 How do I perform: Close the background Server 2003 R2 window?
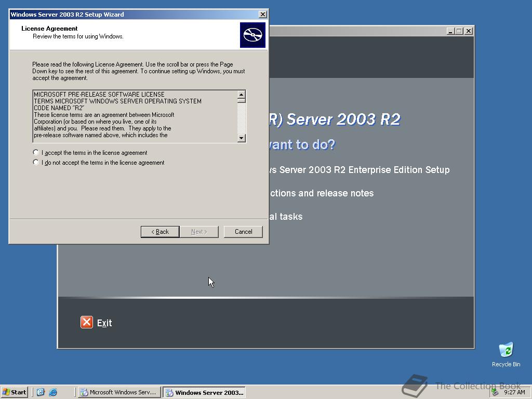click(469, 31)
